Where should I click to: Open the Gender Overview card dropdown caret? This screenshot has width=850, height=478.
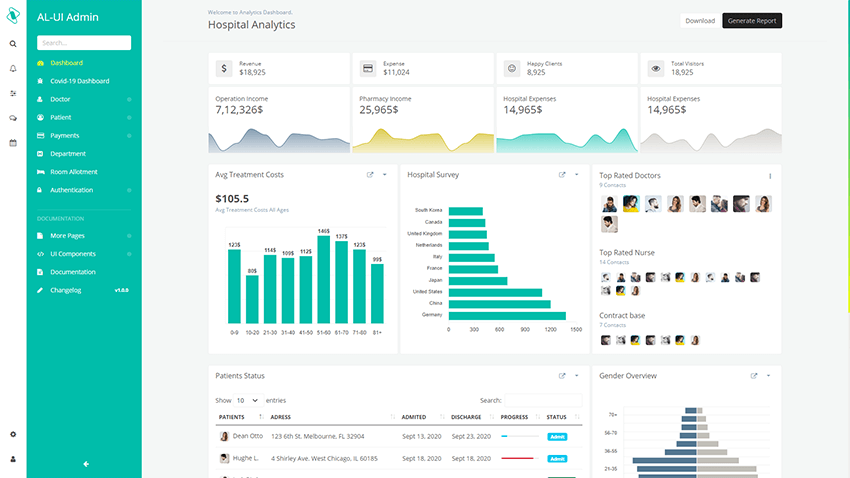click(x=768, y=376)
